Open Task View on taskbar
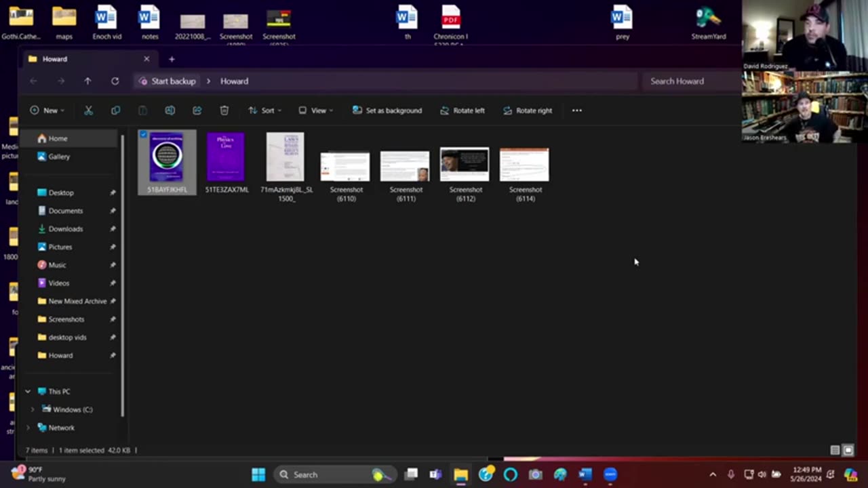Viewport: 868px width, 488px height. [x=411, y=474]
